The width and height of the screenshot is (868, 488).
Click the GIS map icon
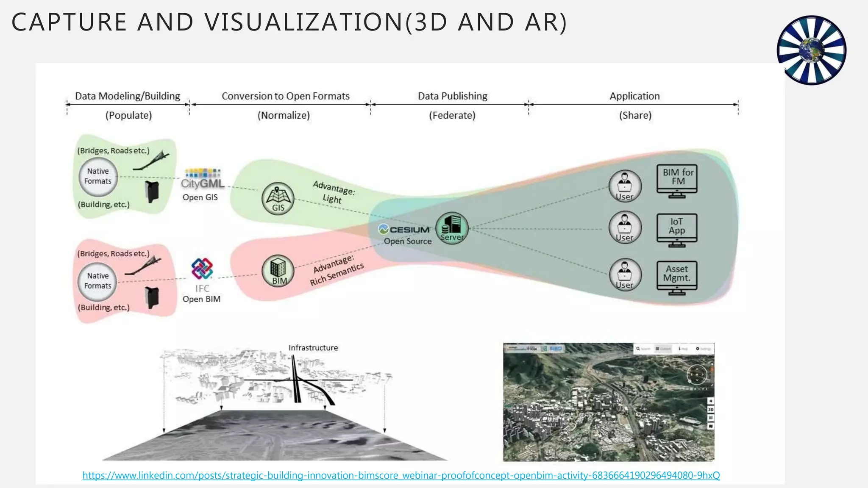click(278, 199)
